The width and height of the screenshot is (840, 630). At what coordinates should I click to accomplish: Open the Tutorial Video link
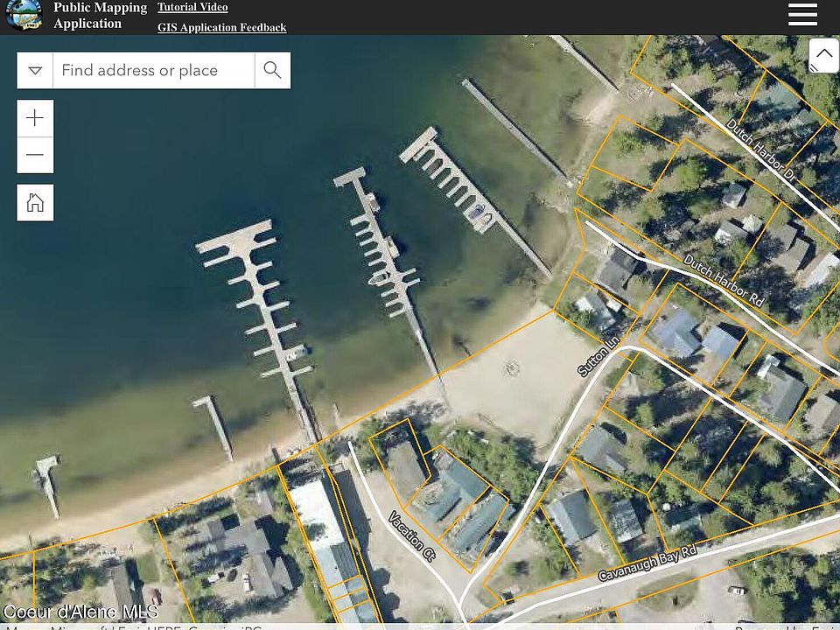(192, 8)
